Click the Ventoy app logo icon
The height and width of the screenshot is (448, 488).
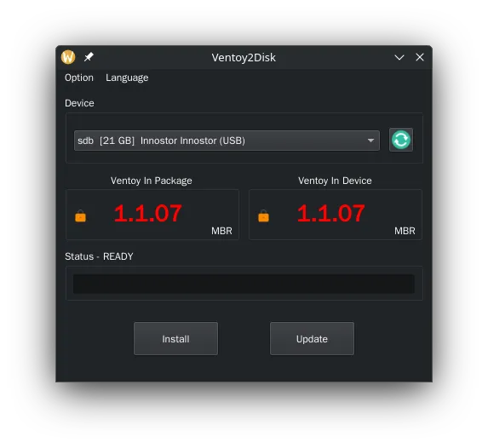(68, 57)
